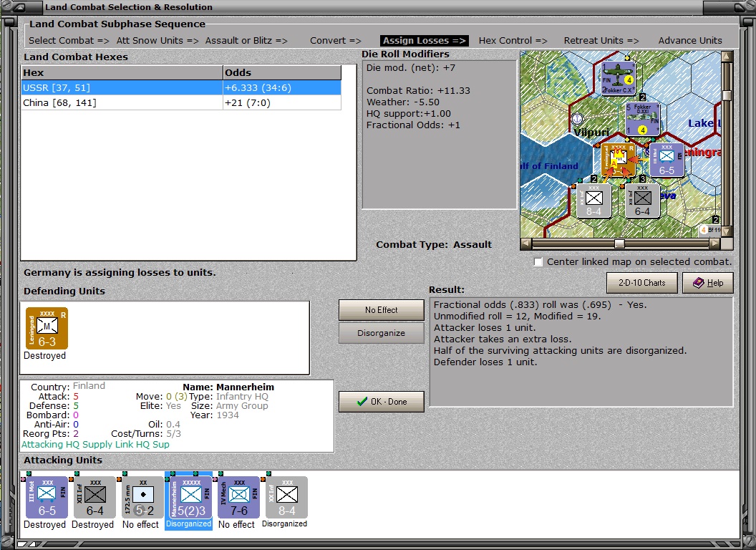Select the XII Inf 6-4 attacking unit

(94, 498)
